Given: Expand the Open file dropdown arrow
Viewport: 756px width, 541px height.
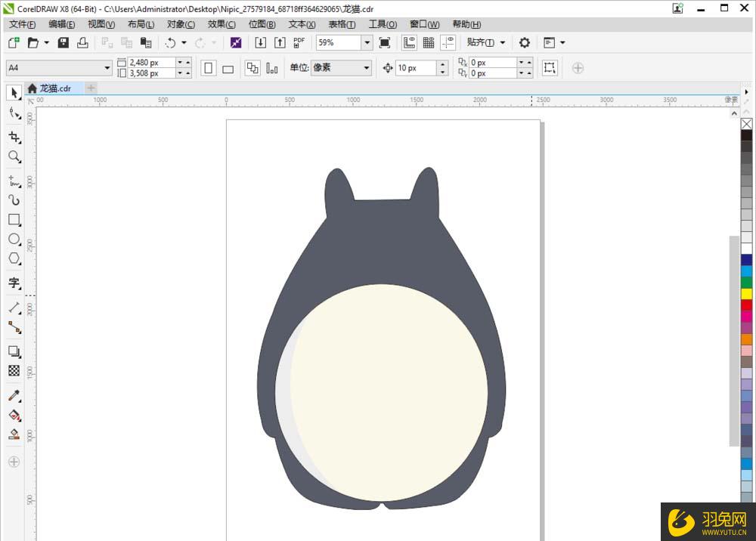Looking at the screenshot, I should 47,43.
